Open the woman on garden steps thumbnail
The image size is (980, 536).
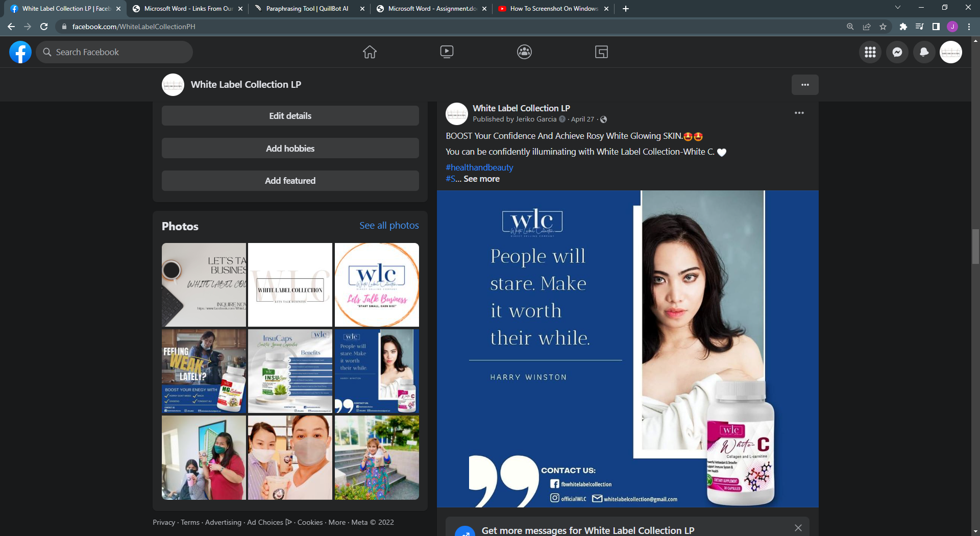click(x=377, y=457)
